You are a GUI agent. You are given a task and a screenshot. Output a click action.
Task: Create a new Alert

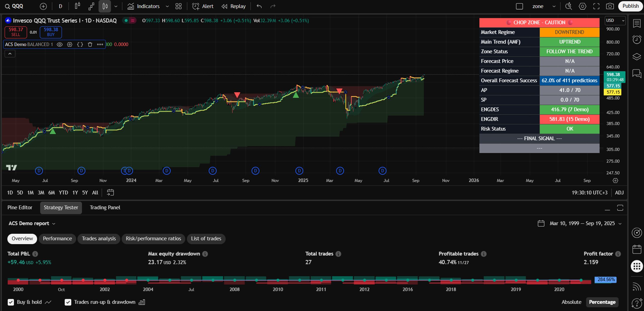pyautogui.click(x=203, y=6)
